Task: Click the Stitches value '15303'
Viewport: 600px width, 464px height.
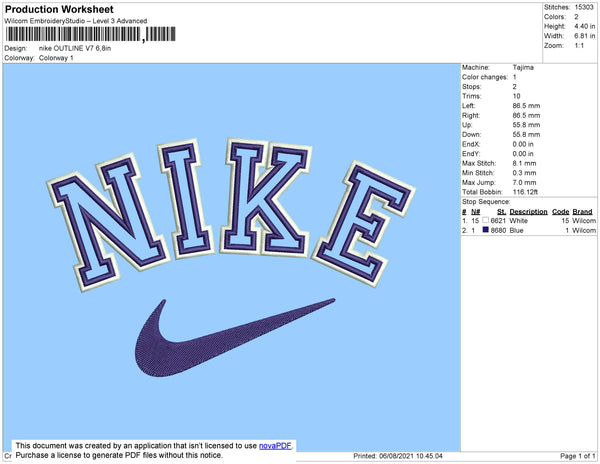Action: pos(584,7)
